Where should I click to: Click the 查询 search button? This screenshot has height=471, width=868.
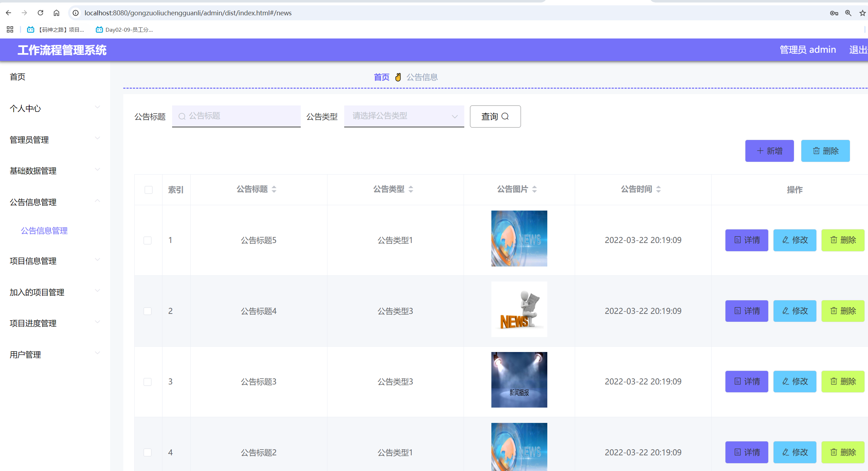[x=495, y=116]
